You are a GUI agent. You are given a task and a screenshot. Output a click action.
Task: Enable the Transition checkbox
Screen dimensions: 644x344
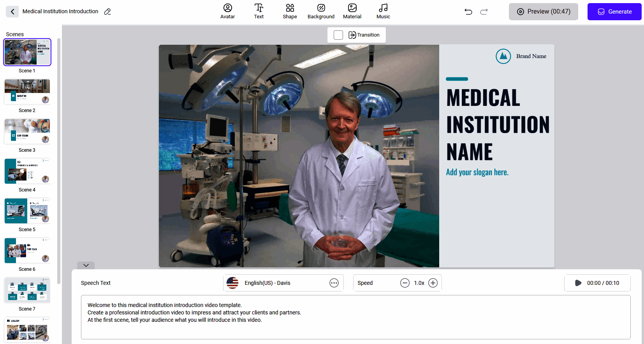(338, 35)
